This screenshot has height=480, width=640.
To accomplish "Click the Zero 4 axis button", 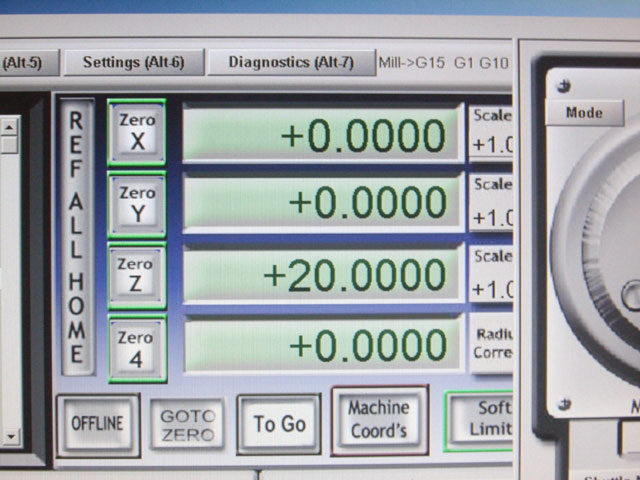I will [x=138, y=349].
